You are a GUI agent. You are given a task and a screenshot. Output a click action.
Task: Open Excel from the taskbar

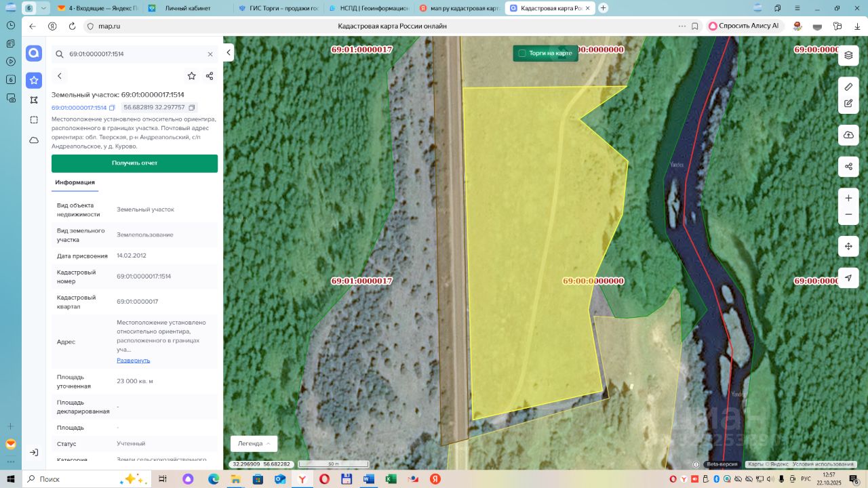coord(391,479)
